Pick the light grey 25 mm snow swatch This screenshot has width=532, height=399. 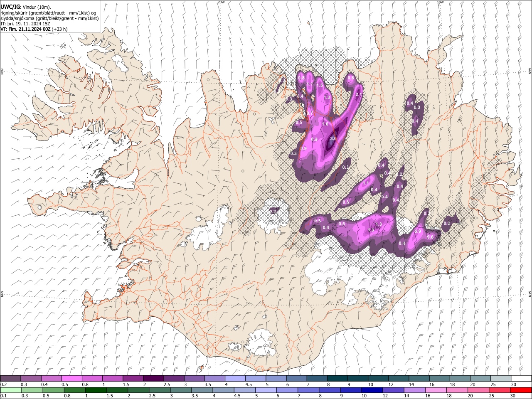[x=501, y=378]
